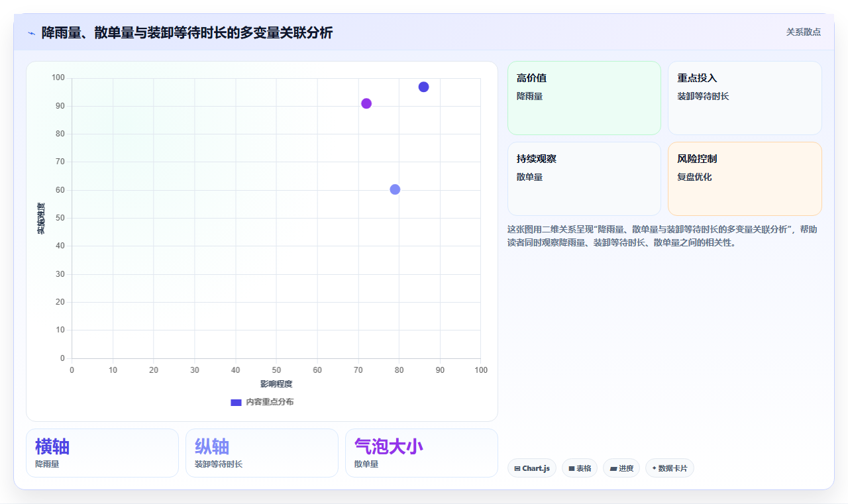Click the description paragraph starting 这张图用二维关系
Viewport: 848px width, 504px height.
(x=663, y=236)
